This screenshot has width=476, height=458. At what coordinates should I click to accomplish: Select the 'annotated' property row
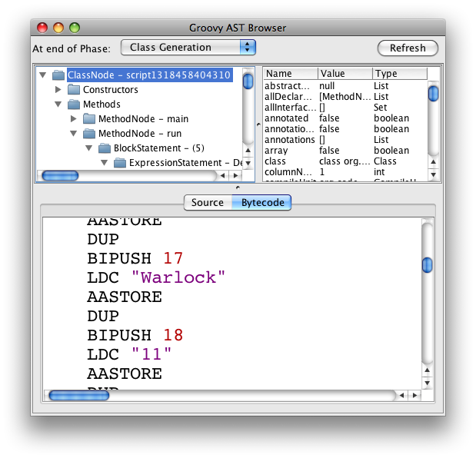345,118
